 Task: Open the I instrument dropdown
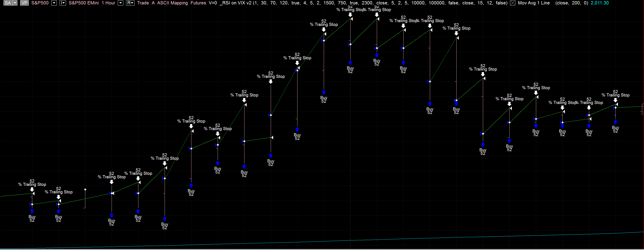pyautogui.click(x=63, y=3)
